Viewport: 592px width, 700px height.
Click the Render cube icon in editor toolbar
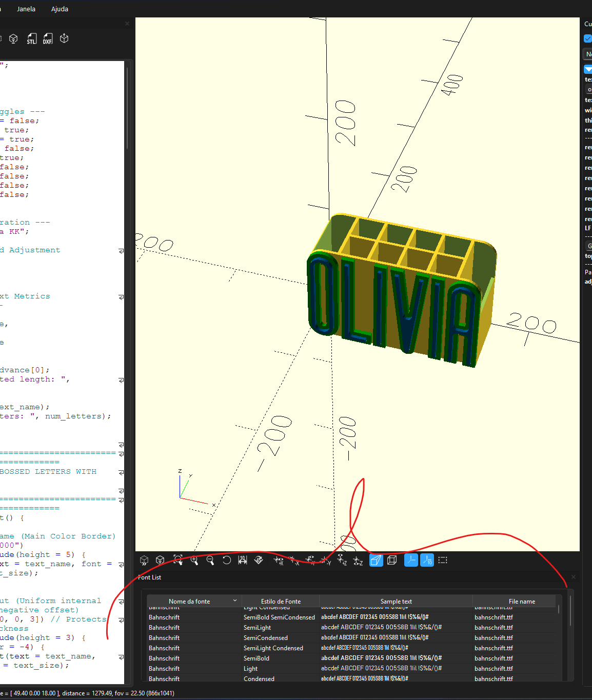(x=14, y=39)
